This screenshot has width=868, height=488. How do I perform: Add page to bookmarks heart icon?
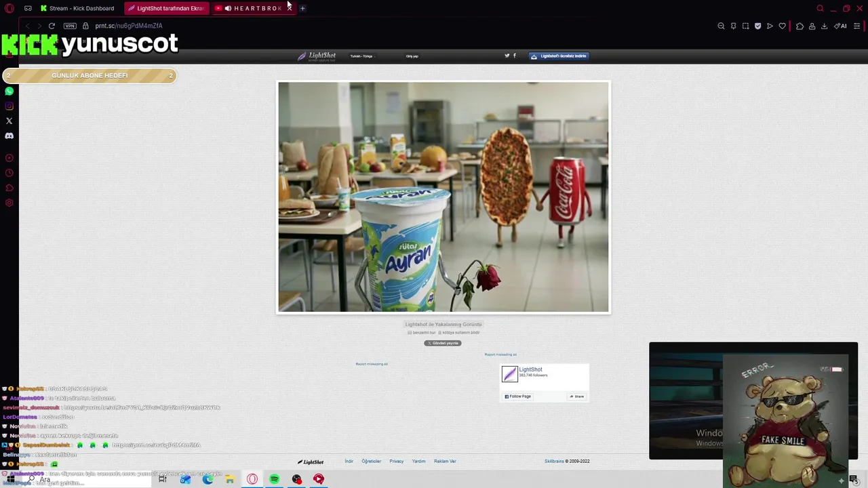[782, 26]
